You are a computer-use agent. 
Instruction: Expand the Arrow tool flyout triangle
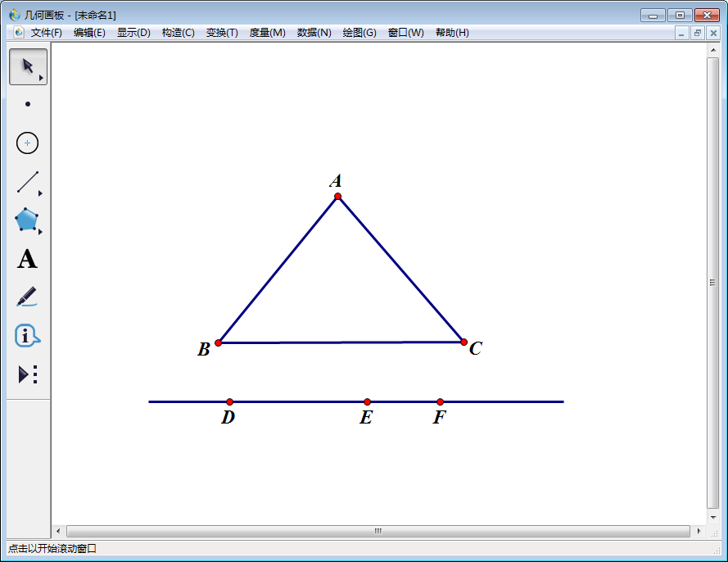click(x=41, y=78)
